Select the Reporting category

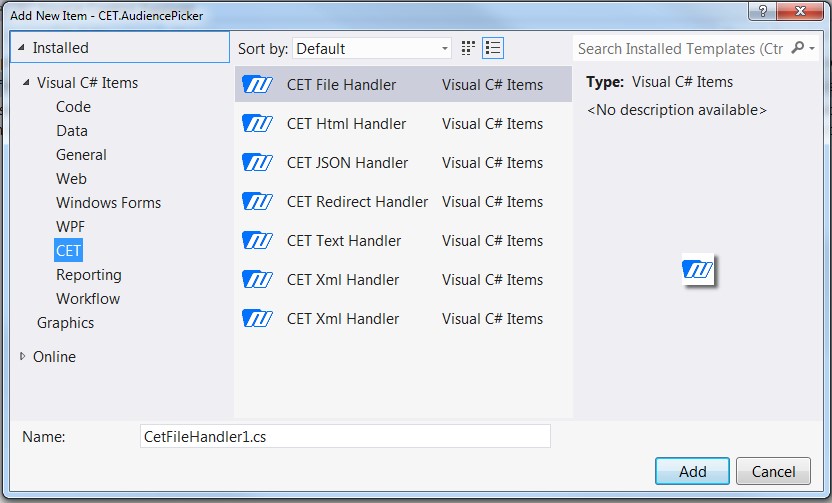[x=89, y=274]
